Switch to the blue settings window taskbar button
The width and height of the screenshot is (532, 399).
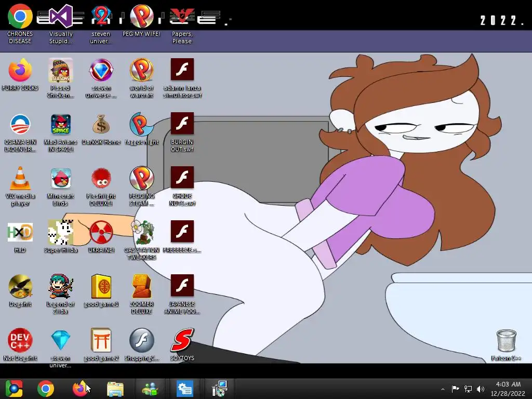click(185, 389)
